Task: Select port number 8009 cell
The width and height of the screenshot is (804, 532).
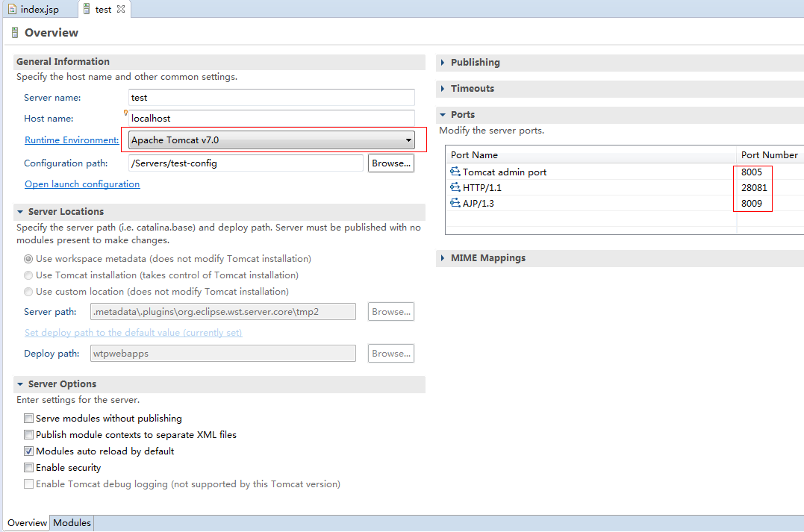Action: [752, 204]
